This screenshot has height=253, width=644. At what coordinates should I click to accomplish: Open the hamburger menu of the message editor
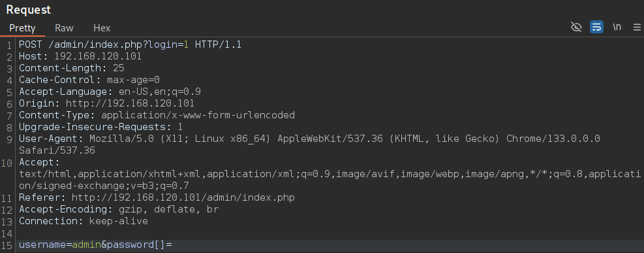pyautogui.click(x=637, y=27)
